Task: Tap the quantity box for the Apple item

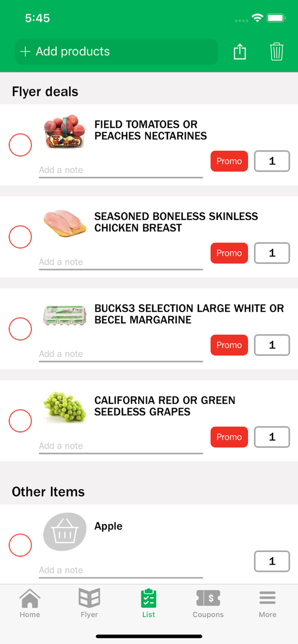Action: [272, 561]
